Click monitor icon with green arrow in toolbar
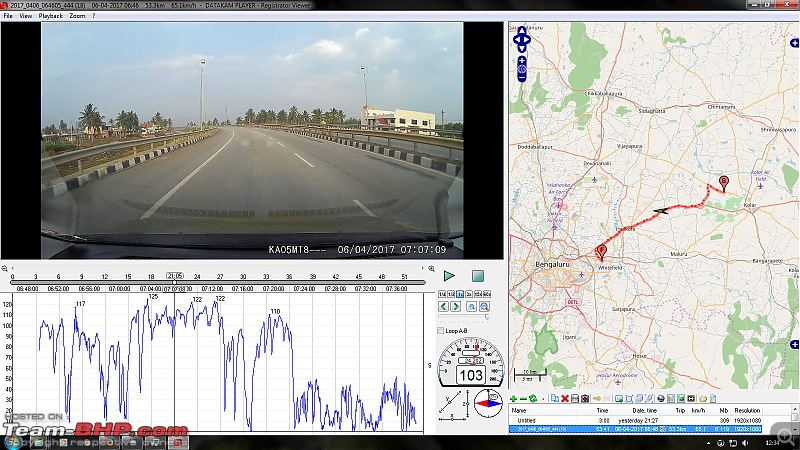 [x=619, y=398]
